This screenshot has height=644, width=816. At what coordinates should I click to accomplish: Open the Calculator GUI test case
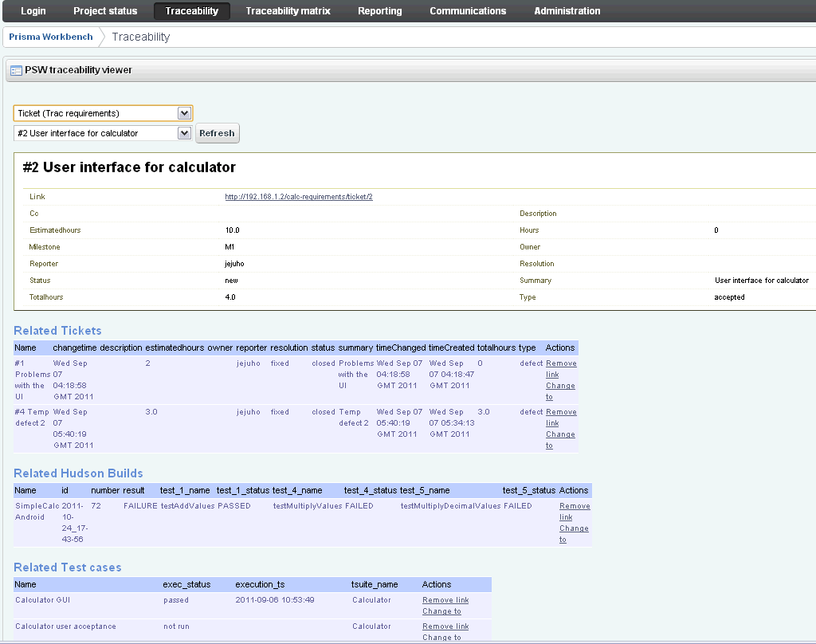coord(45,599)
